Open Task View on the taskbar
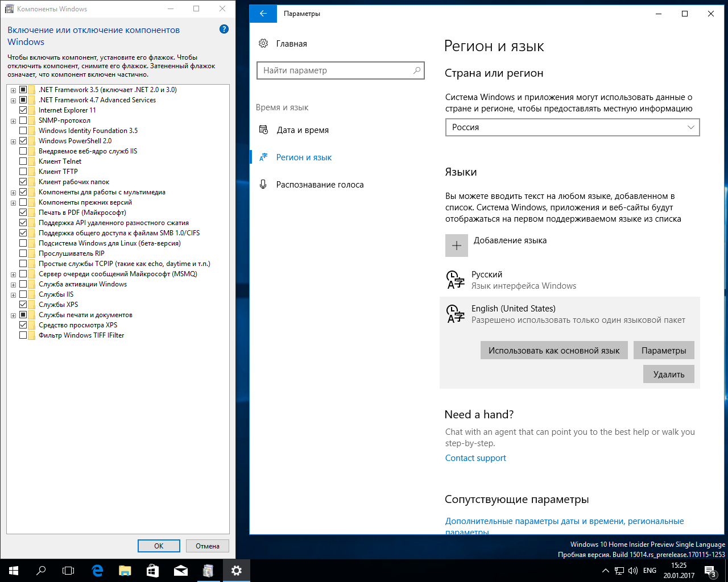 pyautogui.click(x=68, y=571)
